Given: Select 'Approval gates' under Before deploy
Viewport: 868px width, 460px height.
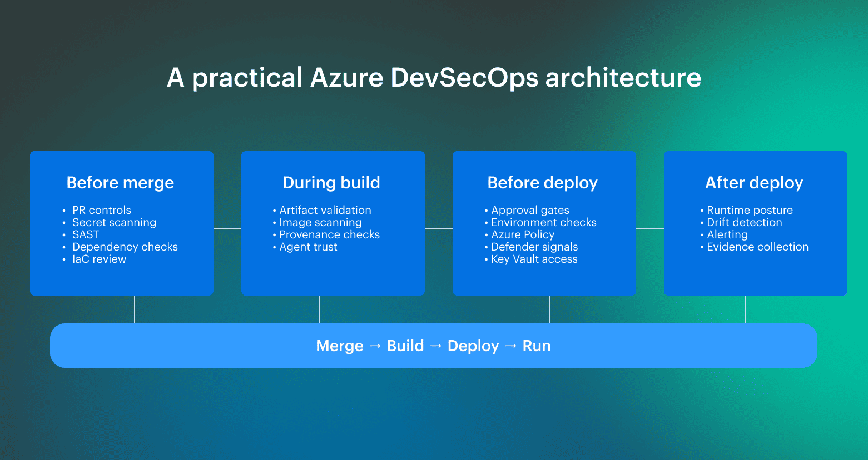Looking at the screenshot, I should [530, 210].
